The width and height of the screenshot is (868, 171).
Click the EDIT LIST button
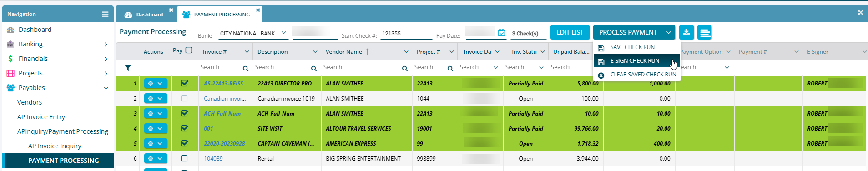[x=570, y=32]
